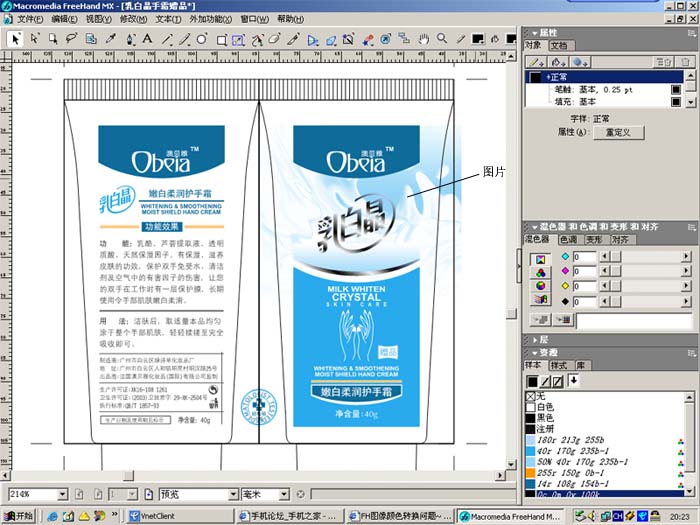Viewport: 700px width, 525px height.
Task: Collapse the 资源 panel
Action: point(535,352)
